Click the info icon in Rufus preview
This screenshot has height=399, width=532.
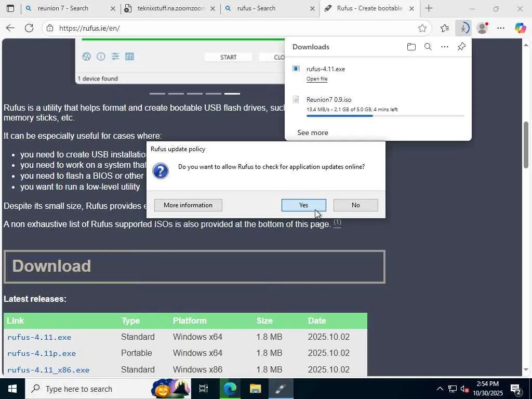pos(101,56)
